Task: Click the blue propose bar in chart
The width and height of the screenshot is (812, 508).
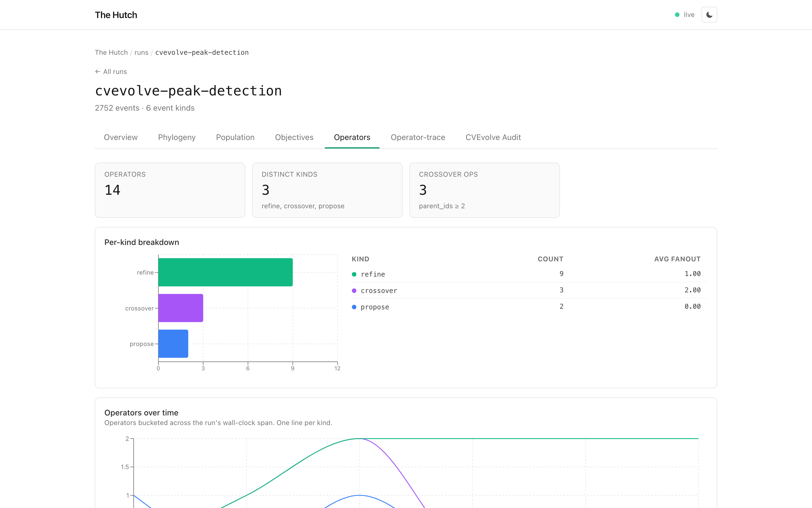Action: [x=173, y=344]
